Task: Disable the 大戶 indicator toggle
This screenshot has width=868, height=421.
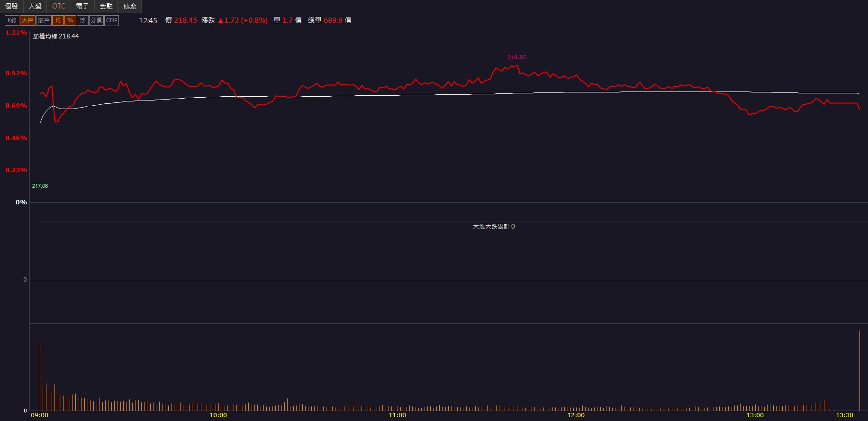Action: pos(27,20)
